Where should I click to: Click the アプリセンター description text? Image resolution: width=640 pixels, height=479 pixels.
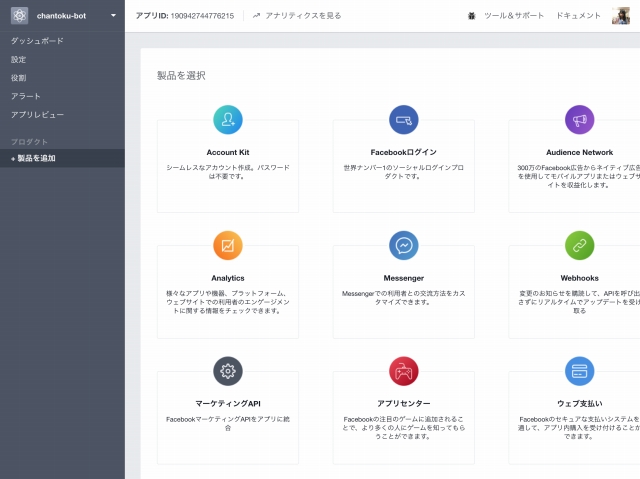coord(404,428)
